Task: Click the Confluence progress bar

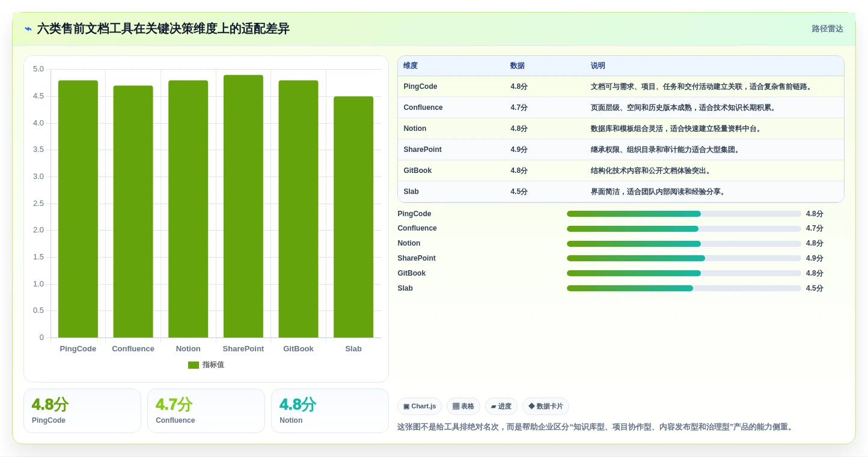Action: (x=684, y=229)
